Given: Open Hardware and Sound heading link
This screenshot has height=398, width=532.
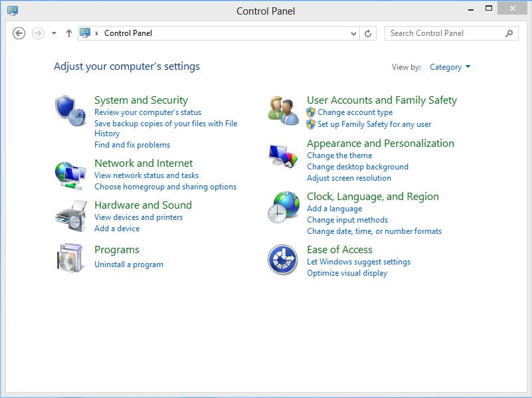Looking at the screenshot, I should [x=143, y=205].
